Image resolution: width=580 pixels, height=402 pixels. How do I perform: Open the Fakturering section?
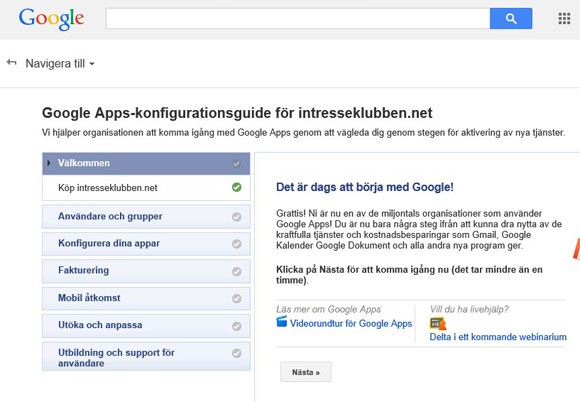pos(146,271)
